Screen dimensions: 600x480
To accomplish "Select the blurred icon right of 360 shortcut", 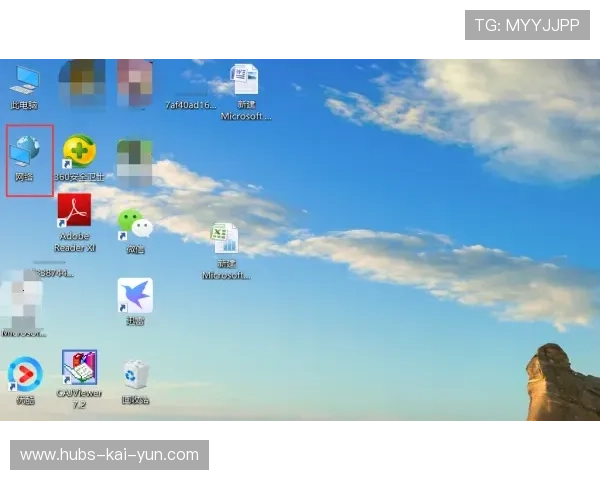I will 134,160.
